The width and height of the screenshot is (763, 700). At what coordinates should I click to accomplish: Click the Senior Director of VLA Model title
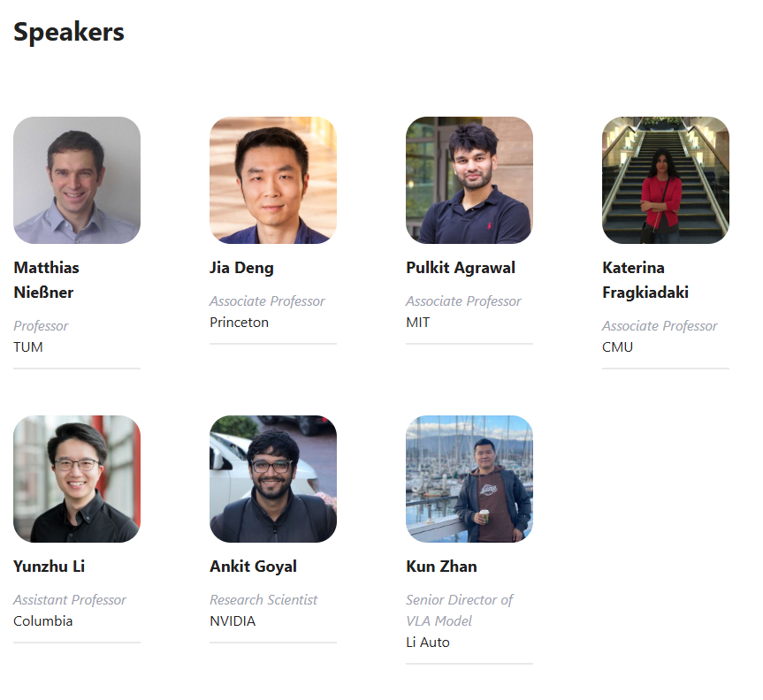coord(459,610)
